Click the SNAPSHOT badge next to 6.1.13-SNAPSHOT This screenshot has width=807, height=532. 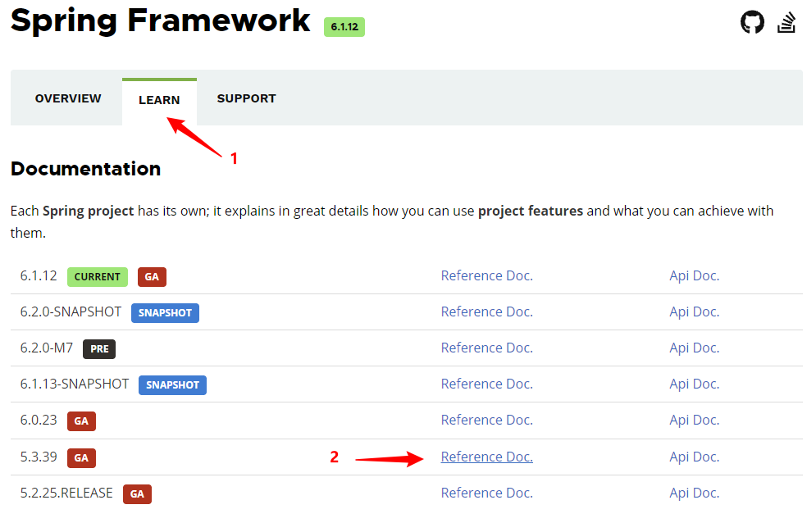pyautogui.click(x=172, y=384)
